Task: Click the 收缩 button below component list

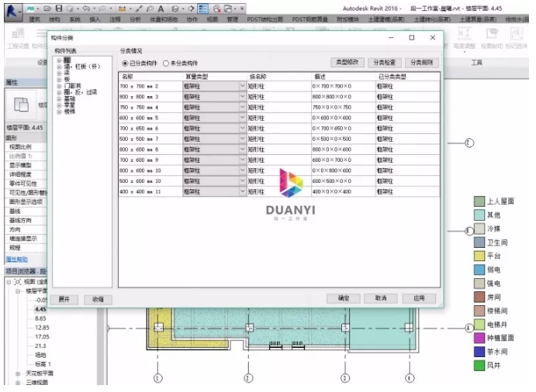Action: [98, 300]
